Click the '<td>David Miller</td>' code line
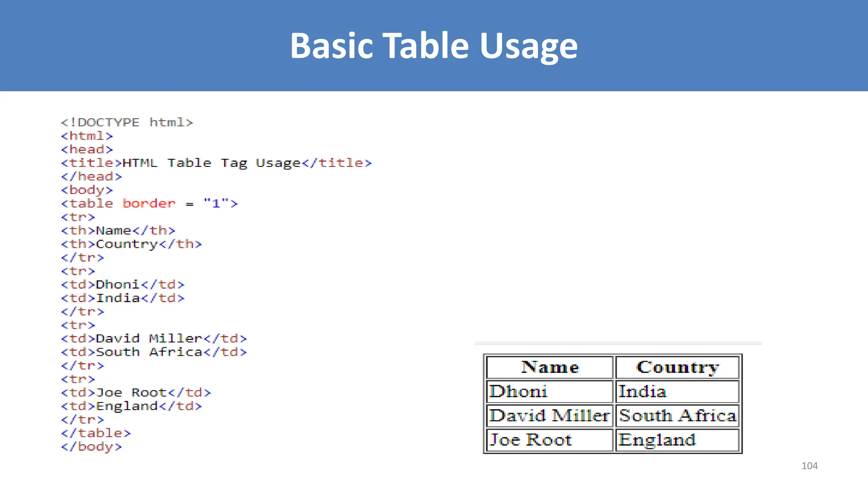Viewport: 868px width, 488px height. point(154,338)
